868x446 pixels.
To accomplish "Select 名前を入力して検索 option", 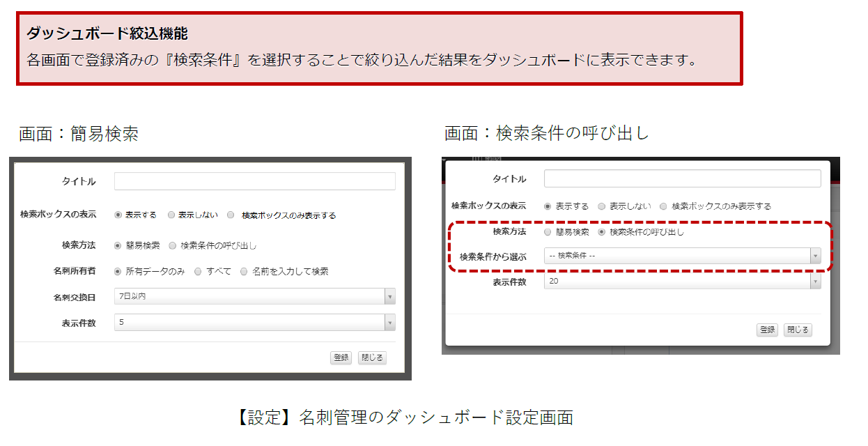I will click(x=244, y=271).
